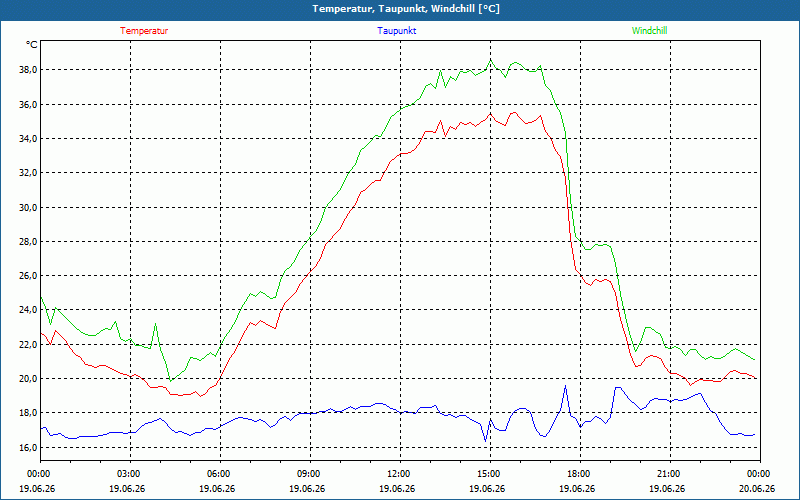Click the °C unit label on the axis

[31, 45]
